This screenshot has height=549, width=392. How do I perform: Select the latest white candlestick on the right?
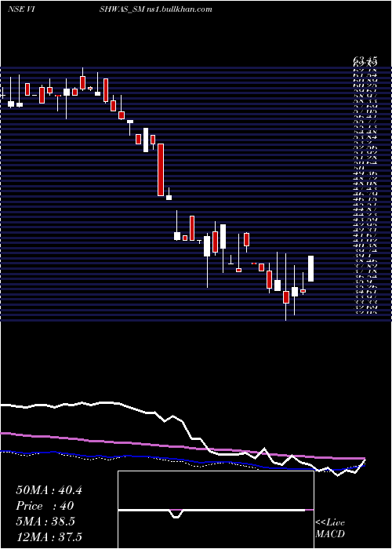[310, 268]
